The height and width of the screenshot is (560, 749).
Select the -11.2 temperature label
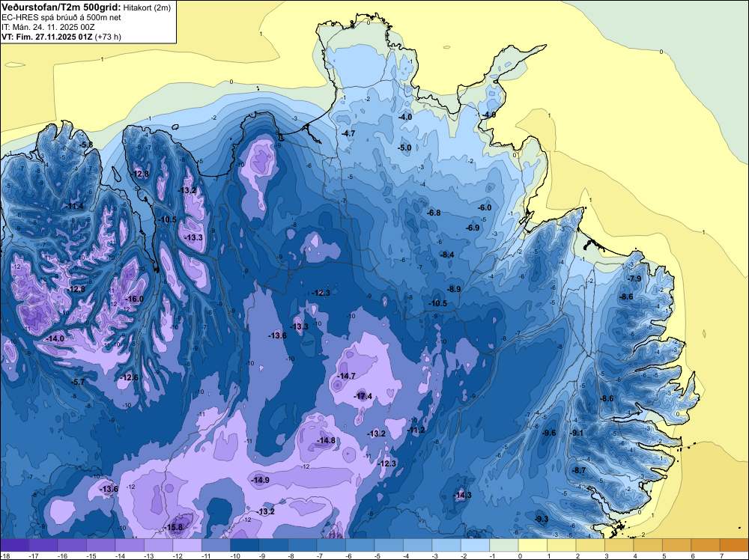pos(416,430)
